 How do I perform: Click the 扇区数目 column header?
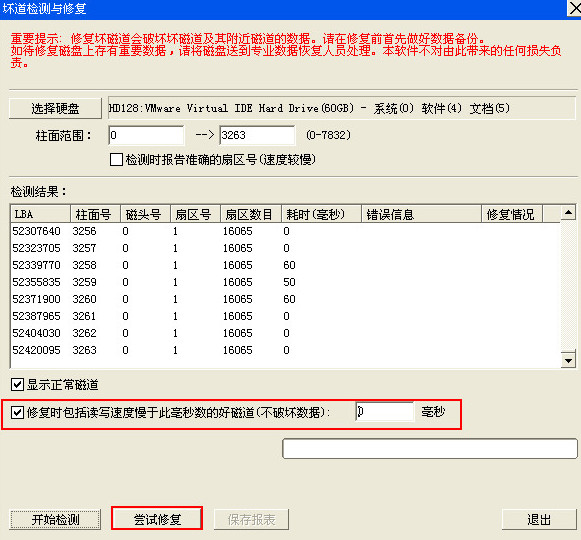tap(251, 214)
